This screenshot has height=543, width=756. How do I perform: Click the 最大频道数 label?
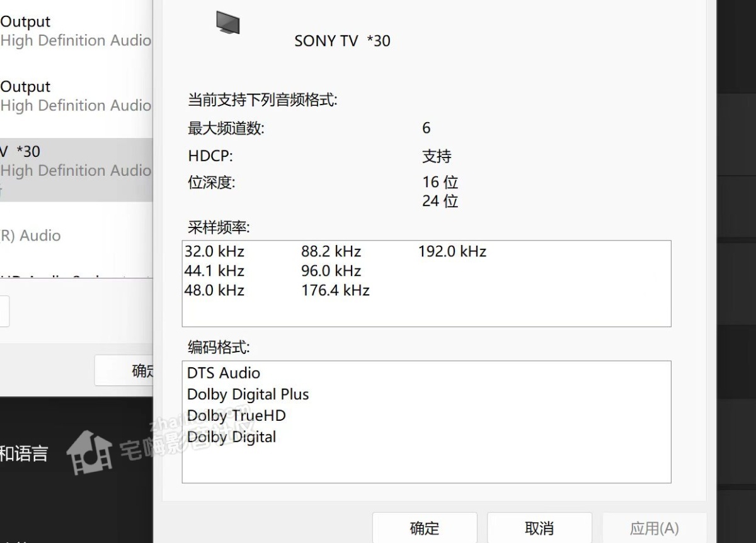pos(226,129)
